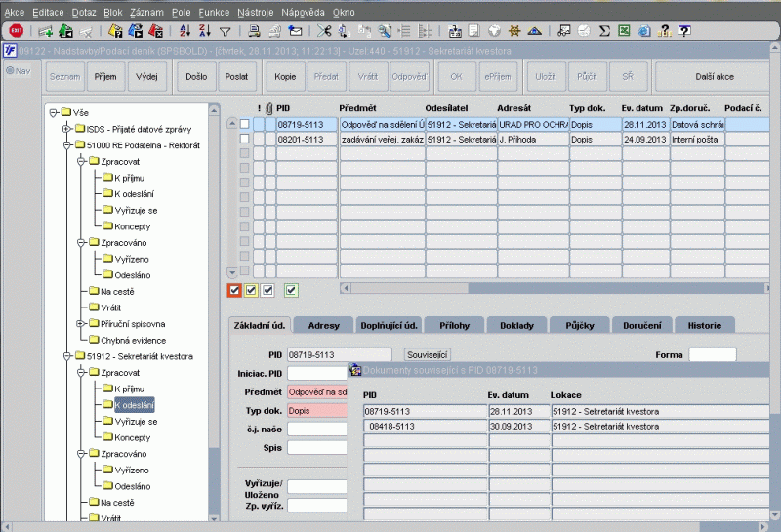Toggle the red-highlighted filter checkbox
781x532 pixels.
[233, 289]
